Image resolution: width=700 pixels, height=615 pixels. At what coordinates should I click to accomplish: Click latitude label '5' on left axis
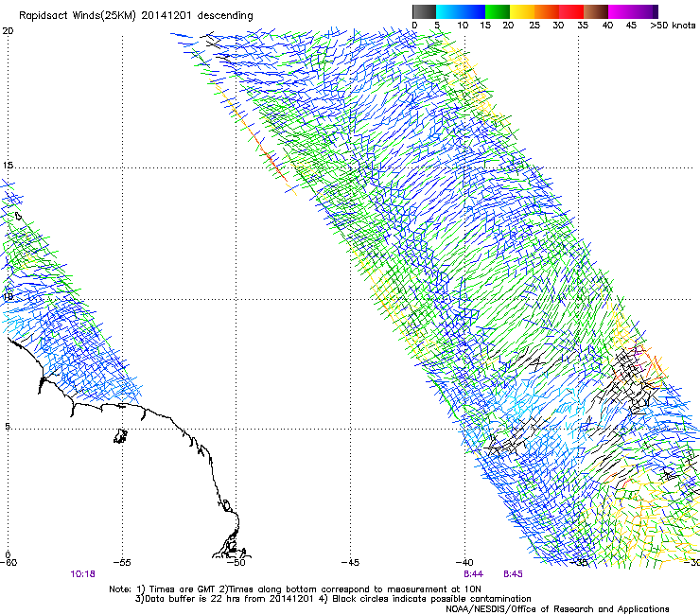(x=8, y=427)
